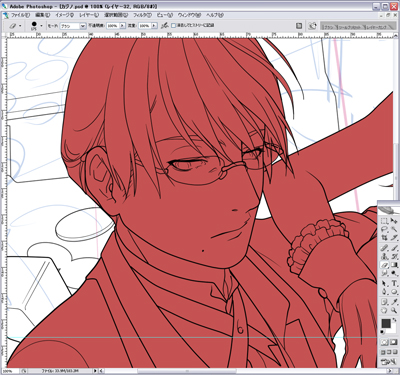Select the Type tool
Viewport: 400px width, 375px height.
pyautogui.click(x=394, y=284)
